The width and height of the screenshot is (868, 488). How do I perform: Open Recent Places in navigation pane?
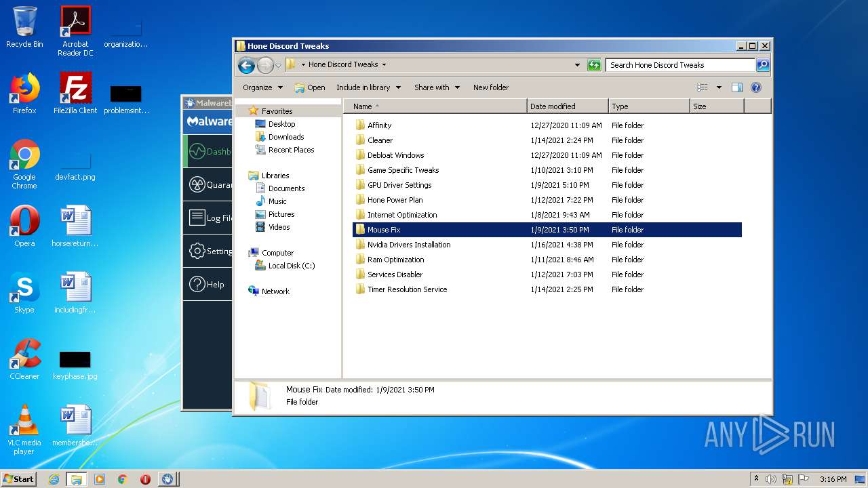(291, 150)
